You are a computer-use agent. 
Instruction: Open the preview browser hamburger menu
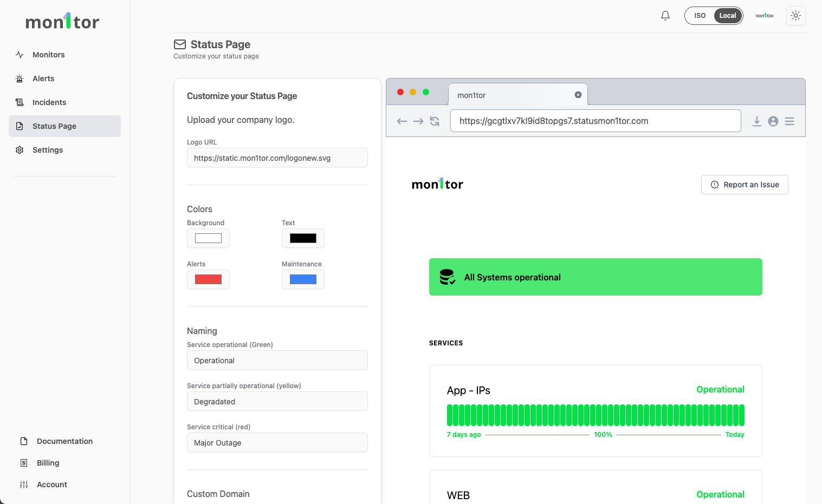click(789, 121)
